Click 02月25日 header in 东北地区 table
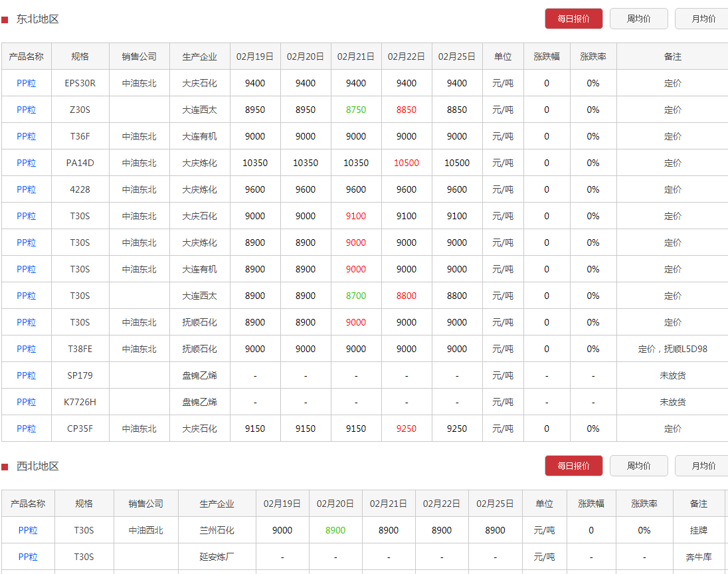Screen dimensions: 728x574 tap(457, 56)
